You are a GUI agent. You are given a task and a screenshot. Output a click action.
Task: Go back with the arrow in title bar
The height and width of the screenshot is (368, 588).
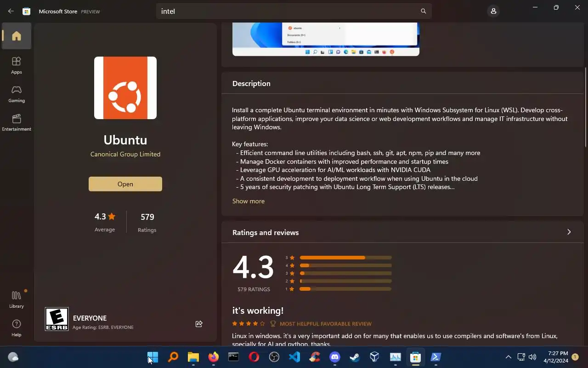11,11
